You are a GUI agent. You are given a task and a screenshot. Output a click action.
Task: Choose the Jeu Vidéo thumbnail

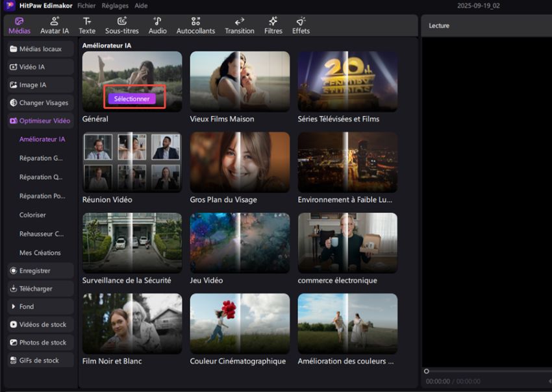pos(240,243)
